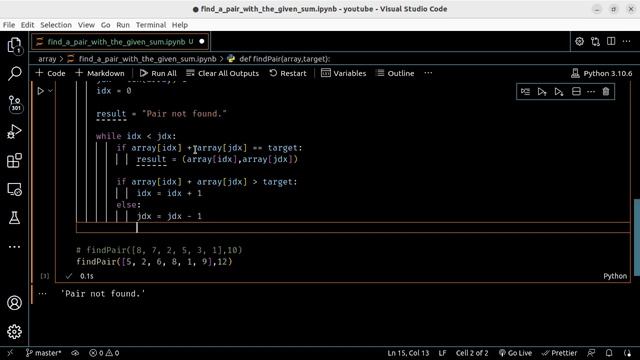640x360 pixels.
Task: Click Cell 2 of 2 status item
Action: [472, 353]
